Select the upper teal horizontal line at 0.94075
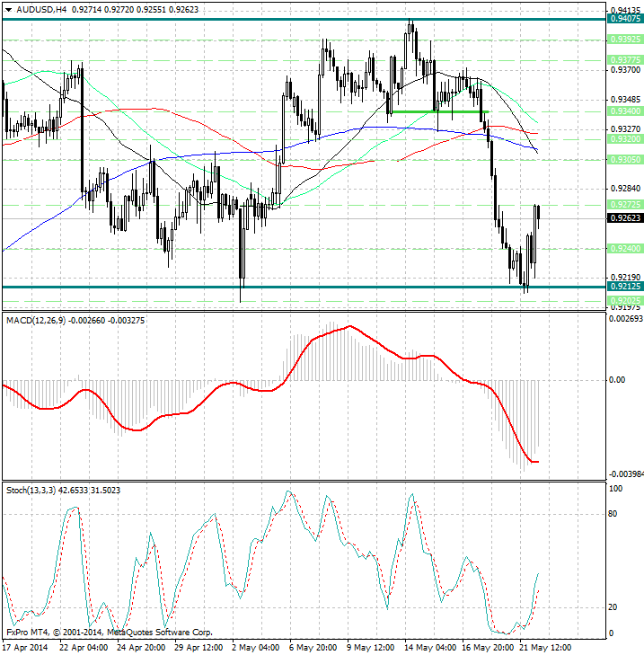The width and height of the screenshot is (644, 655). pos(304,19)
